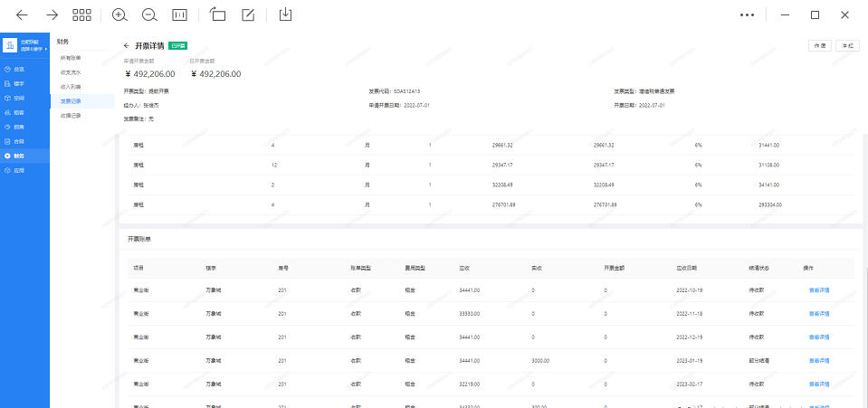
Task: Go to the next image with right arrow
Action: (52, 14)
